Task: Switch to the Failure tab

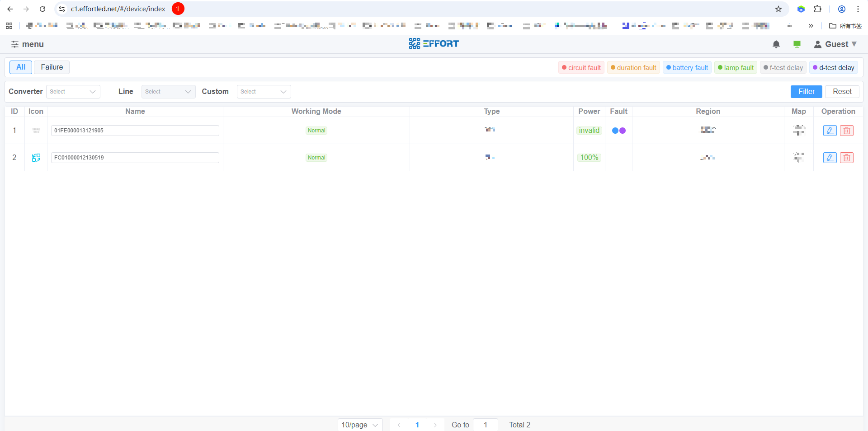Action: [x=52, y=67]
